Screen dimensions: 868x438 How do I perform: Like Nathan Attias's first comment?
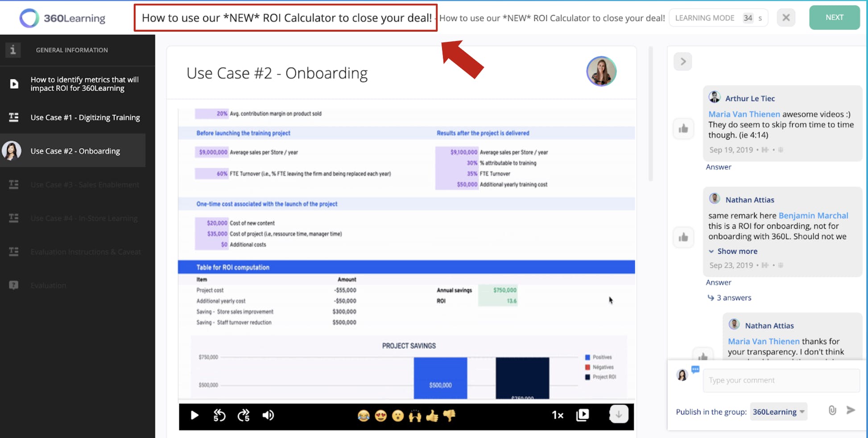683,237
